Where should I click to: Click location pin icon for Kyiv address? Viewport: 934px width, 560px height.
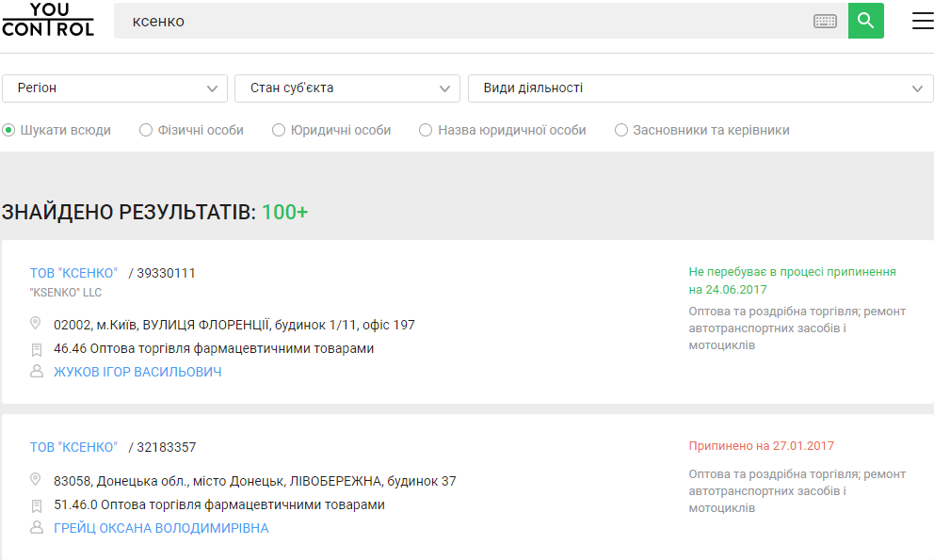pyautogui.click(x=37, y=324)
